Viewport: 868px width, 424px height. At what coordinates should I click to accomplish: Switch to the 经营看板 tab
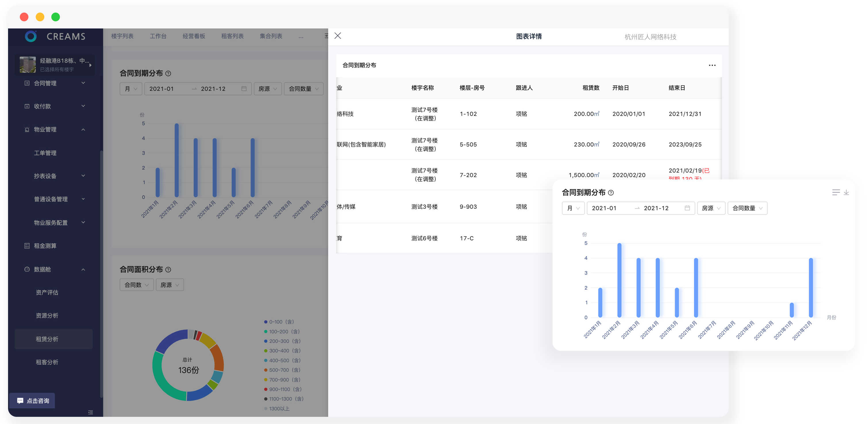(x=194, y=36)
